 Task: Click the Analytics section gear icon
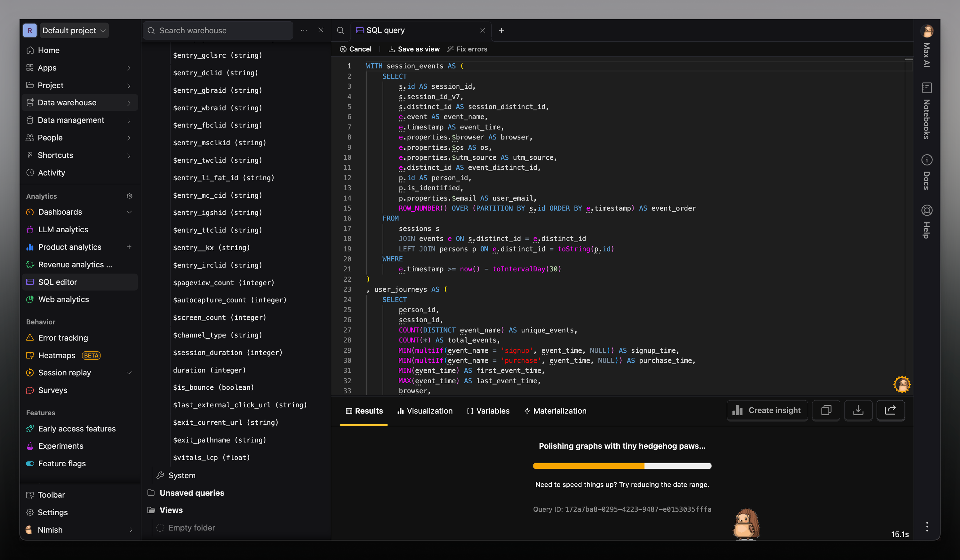tap(130, 196)
